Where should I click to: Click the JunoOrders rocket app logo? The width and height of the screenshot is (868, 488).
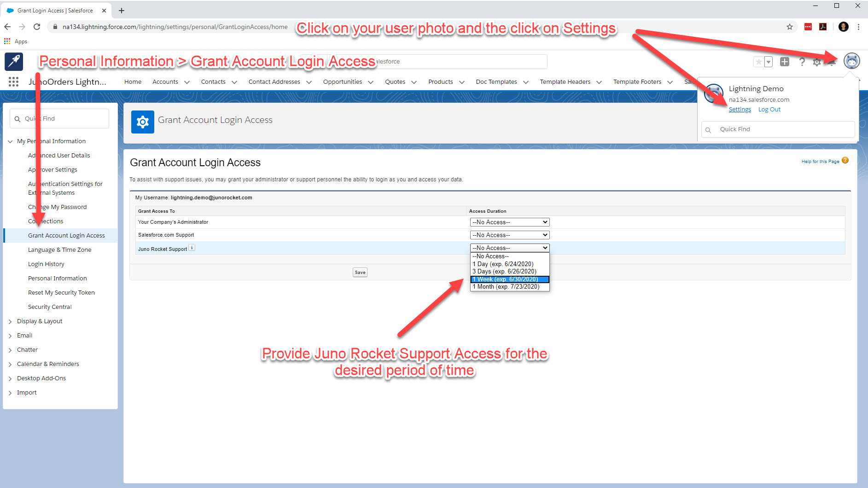(13, 61)
